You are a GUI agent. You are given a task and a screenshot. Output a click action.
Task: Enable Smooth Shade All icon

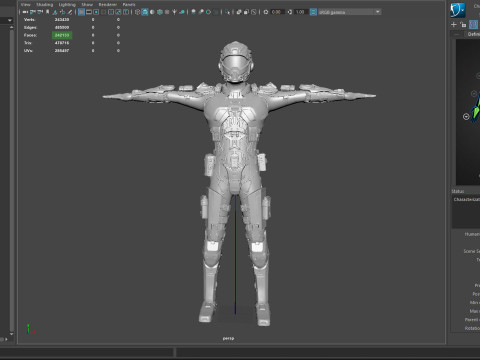145,12
